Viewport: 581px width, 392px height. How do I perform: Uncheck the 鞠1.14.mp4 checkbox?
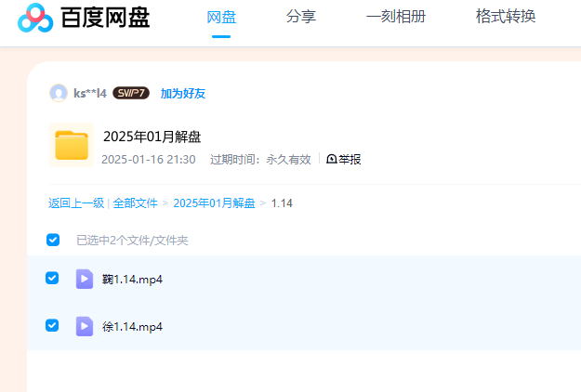pos(52,278)
